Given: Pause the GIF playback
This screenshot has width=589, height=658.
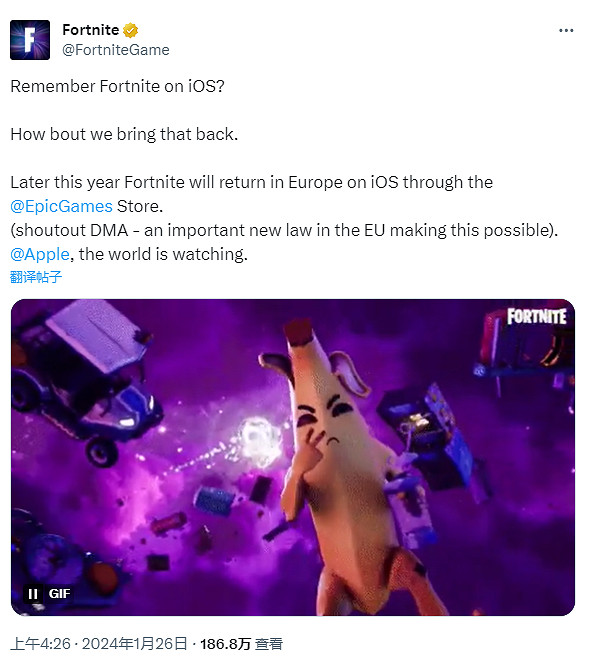Looking at the screenshot, I should [x=33, y=594].
